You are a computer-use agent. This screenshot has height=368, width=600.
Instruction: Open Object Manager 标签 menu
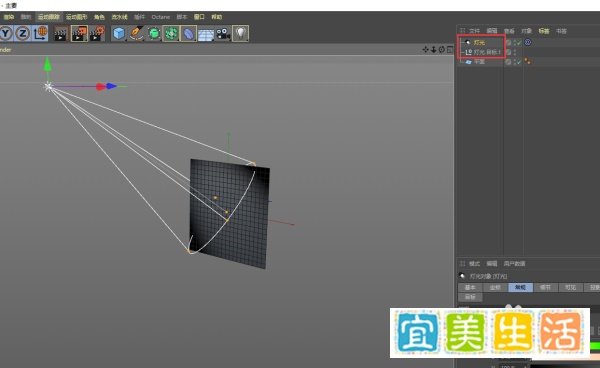coord(544,31)
